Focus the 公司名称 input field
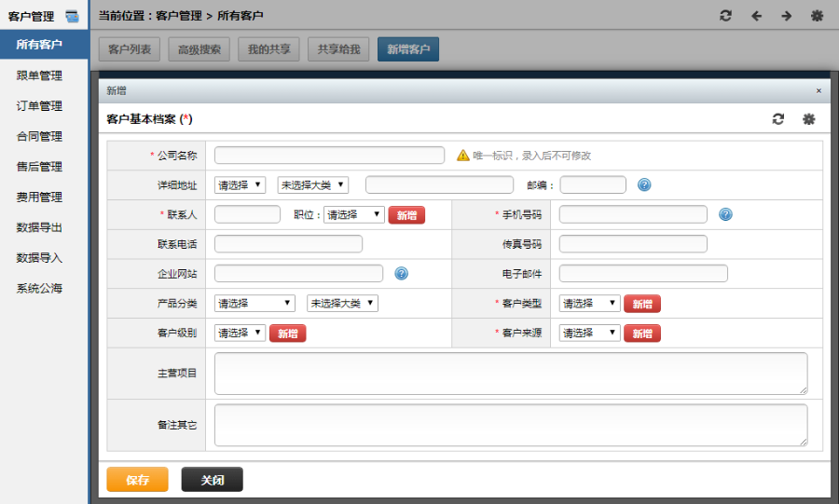 pyautogui.click(x=329, y=155)
